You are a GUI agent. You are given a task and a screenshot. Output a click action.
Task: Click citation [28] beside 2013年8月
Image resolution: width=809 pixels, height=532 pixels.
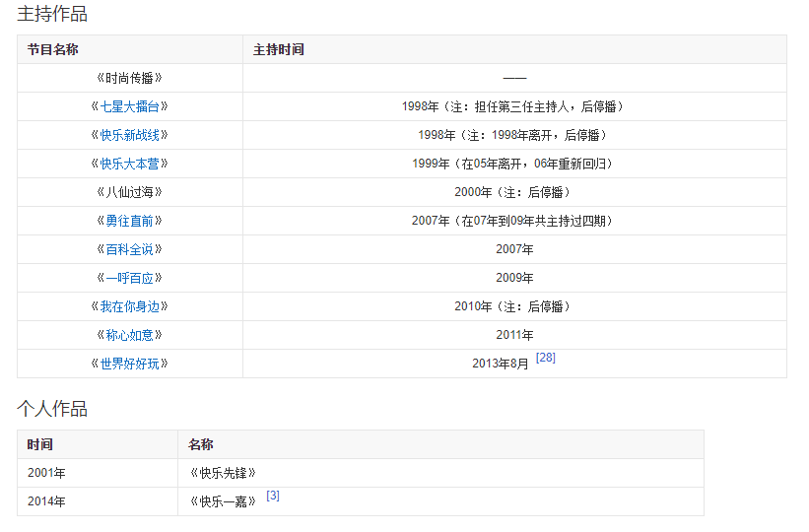tap(545, 358)
